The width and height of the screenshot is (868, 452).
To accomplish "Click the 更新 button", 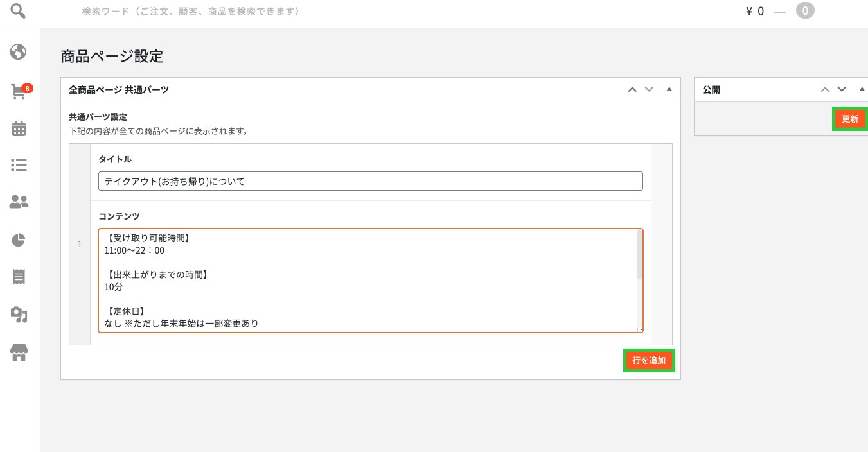I will [850, 119].
